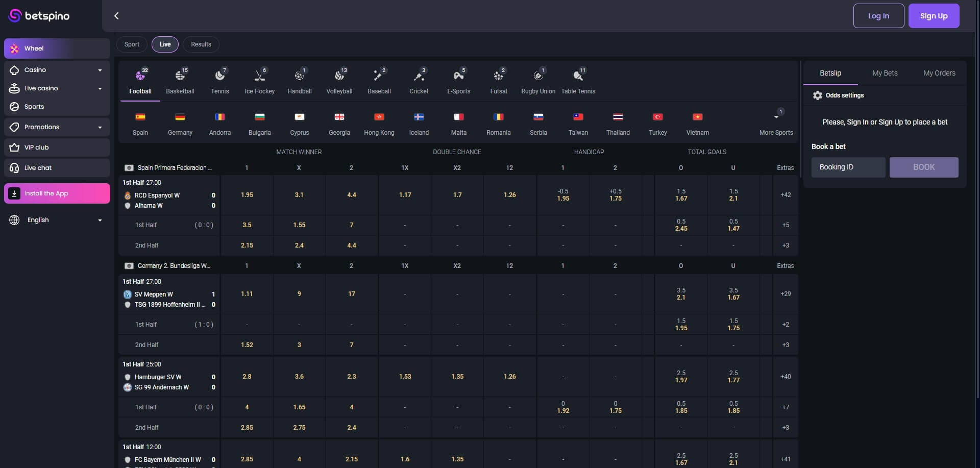
Task: Click the Wheel icon in sidebar
Action: (x=14, y=48)
